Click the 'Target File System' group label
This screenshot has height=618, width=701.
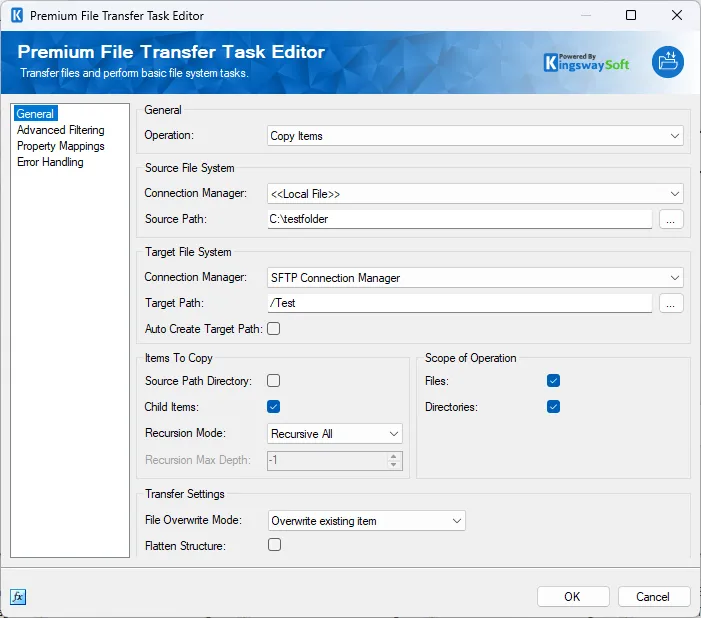pos(188,252)
